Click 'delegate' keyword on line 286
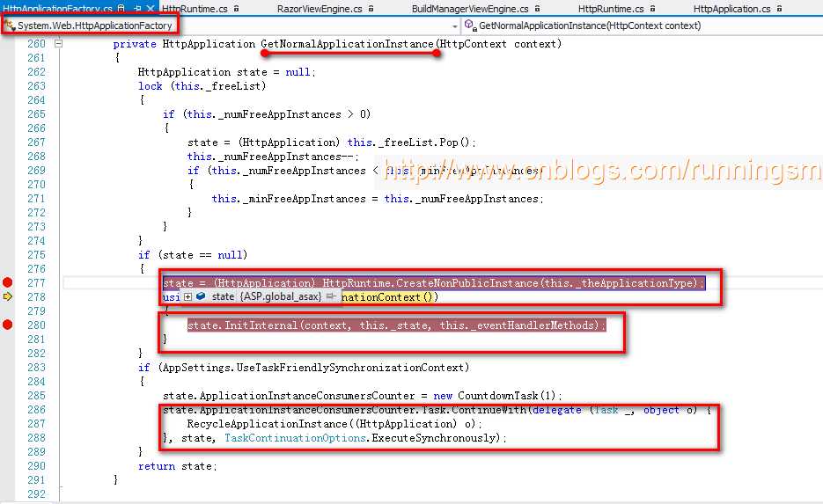Image resolution: width=823 pixels, height=504 pixels. [x=557, y=410]
